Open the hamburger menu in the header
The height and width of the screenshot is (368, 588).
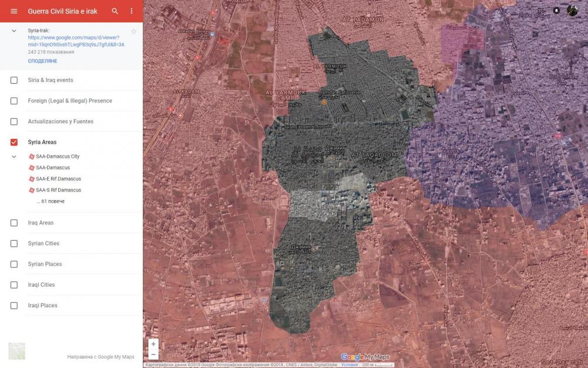click(x=14, y=11)
